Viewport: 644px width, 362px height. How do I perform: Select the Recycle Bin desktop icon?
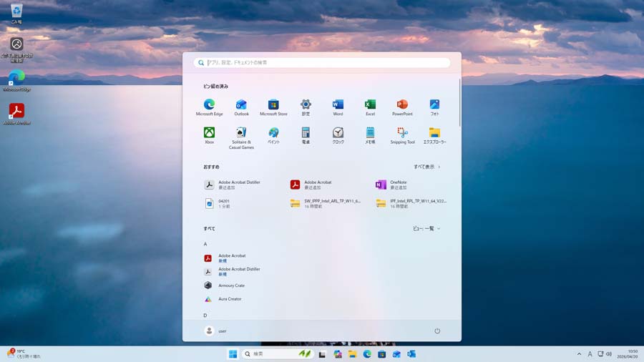coord(16,14)
